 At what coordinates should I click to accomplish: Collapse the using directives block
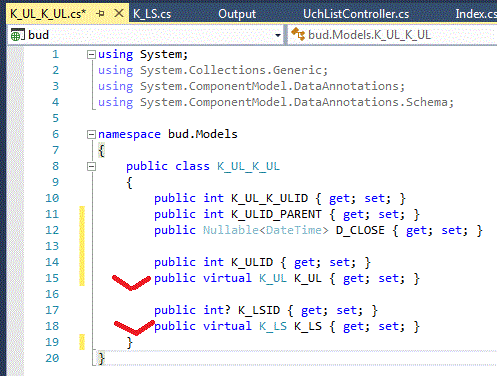pos(91,54)
